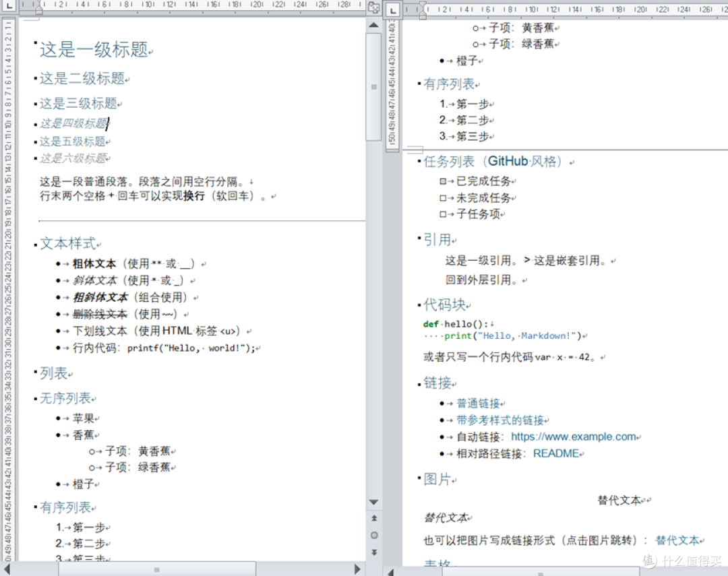Screen dimensions: 728x576
Task: Click the left pane's tab selector L icon
Action: [9, 5]
